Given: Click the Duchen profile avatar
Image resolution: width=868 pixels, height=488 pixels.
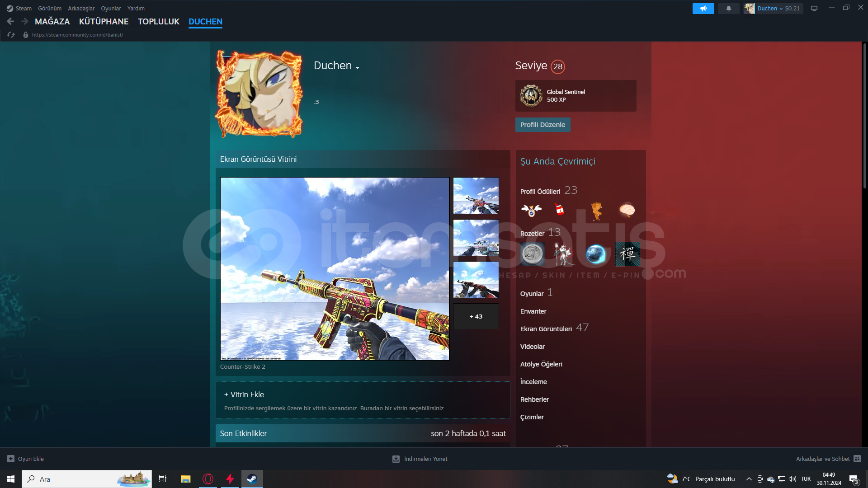Looking at the screenshot, I should tap(259, 94).
